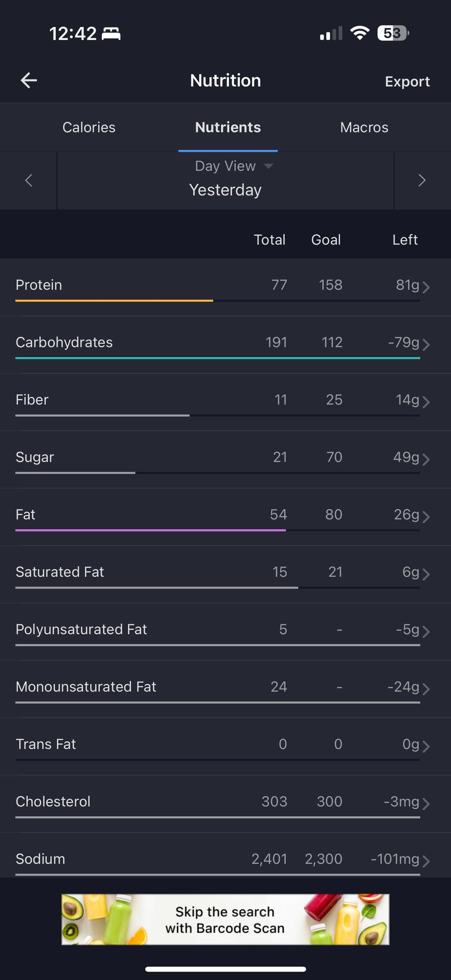Open the Barcode Scan ad banner
The width and height of the screenshot is (451, 980).
coord(225,919)
